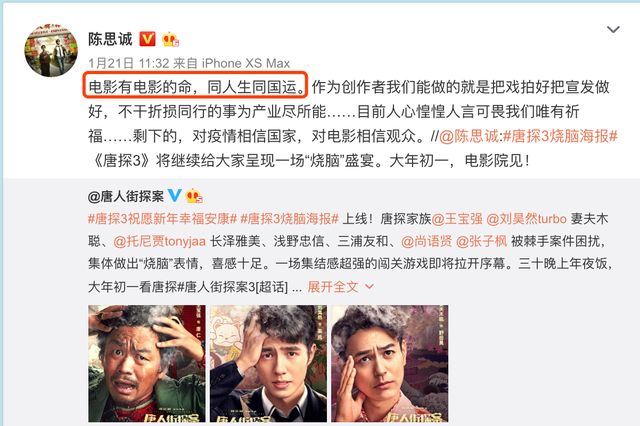Open the first poster with man scratching head
Screen dimensions: 640x426
coord(147,363)
